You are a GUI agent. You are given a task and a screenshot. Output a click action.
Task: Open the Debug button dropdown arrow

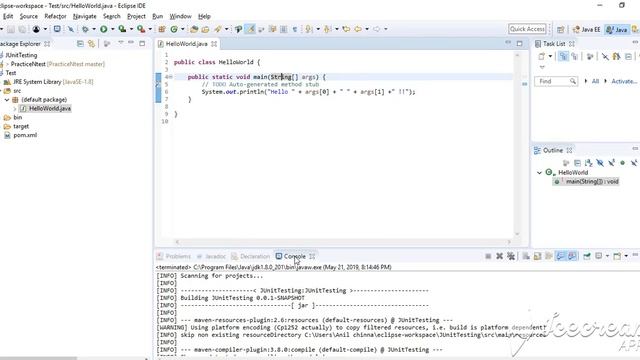pyautogui.click(x=93, y=29)
